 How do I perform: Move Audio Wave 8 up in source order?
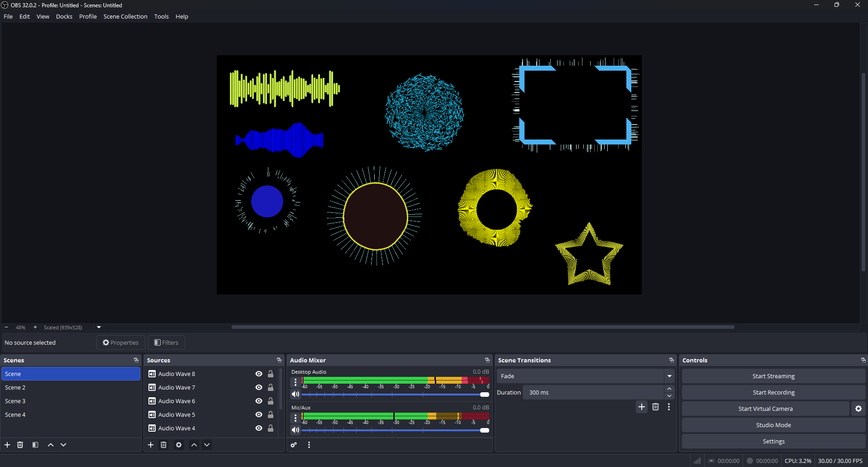[x=194, y=445]
